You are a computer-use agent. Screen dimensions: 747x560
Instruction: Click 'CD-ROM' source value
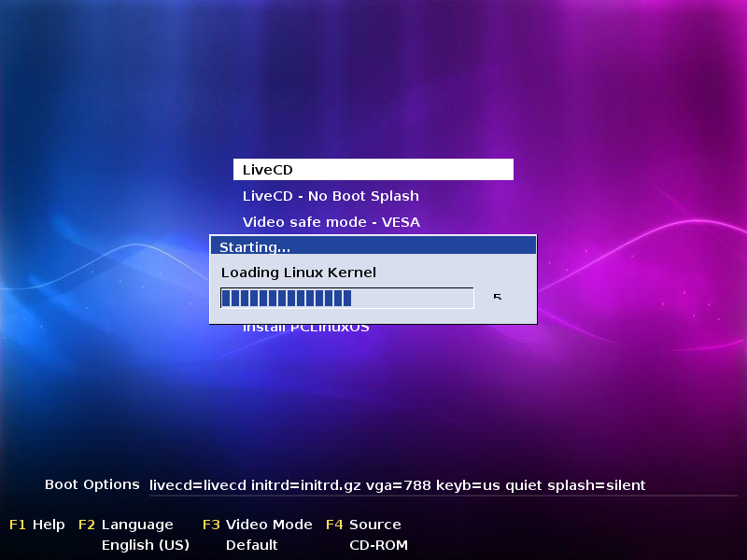point(379,545)
